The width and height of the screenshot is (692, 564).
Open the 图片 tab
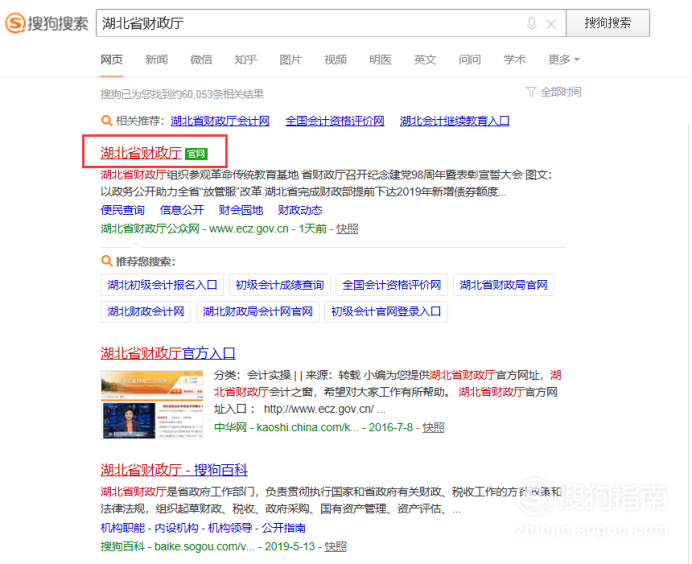pos(290,60)
